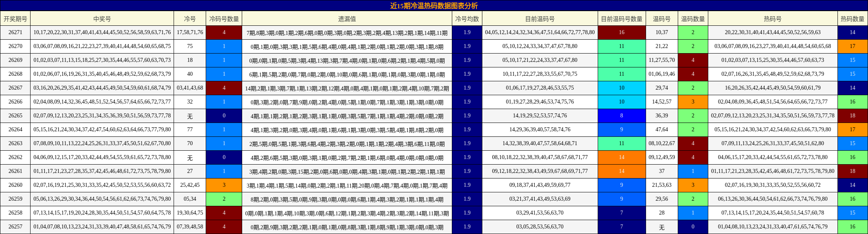Select warm count 3 in row 26266
The image size is (868, 234).
(x=693, y=102)
